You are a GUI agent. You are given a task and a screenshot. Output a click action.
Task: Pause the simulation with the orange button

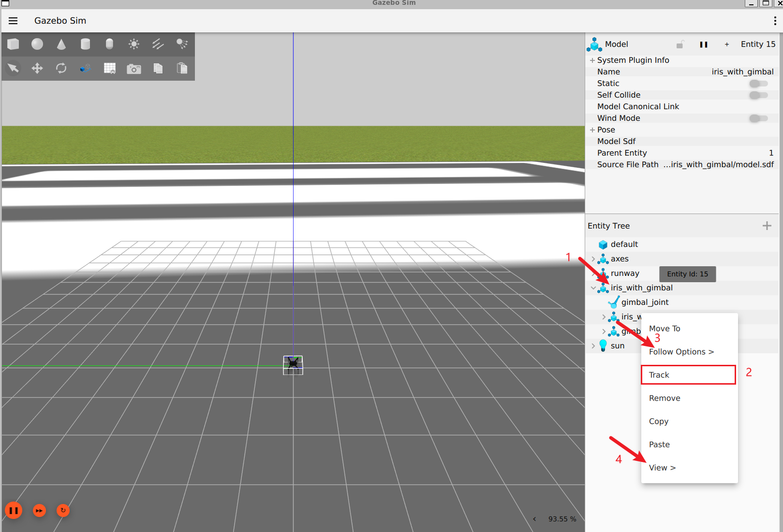point(14,510)
